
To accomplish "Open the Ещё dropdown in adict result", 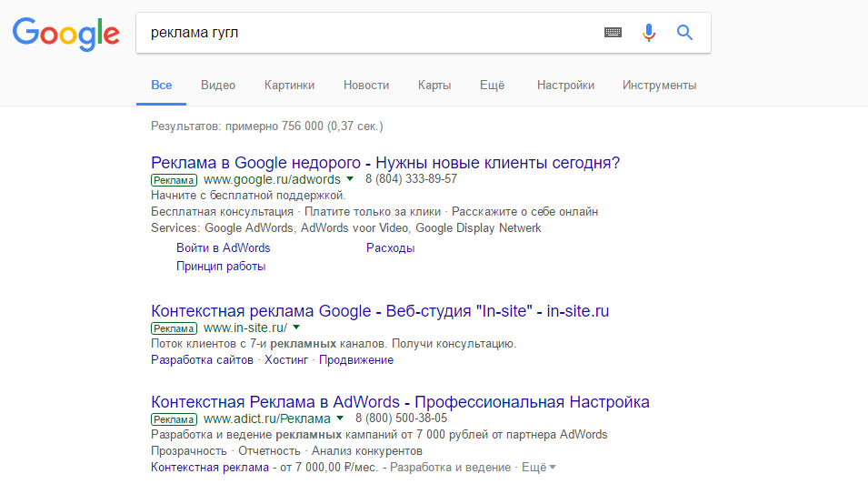I will coord(540,468).
